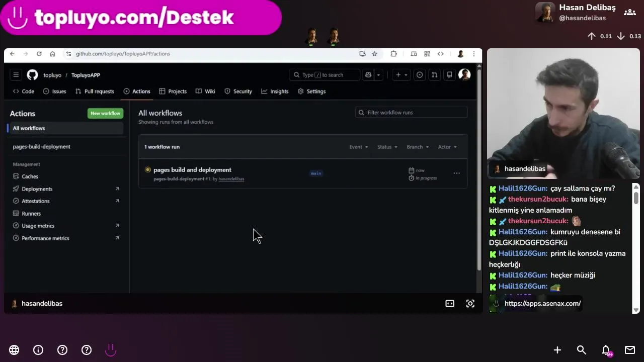Open the search magnifier at bottom right
644x362 pixels.
coord(582,350)
